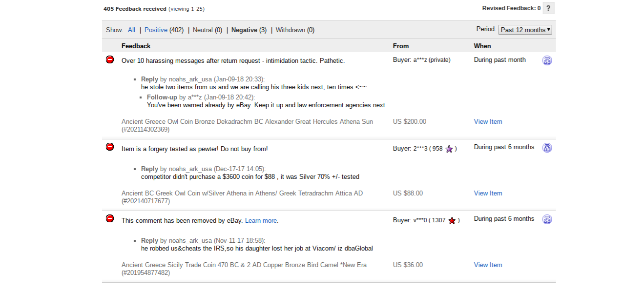
Task: Click the Revised Feedback: 0 text
Action: click(x=511, y=8)
